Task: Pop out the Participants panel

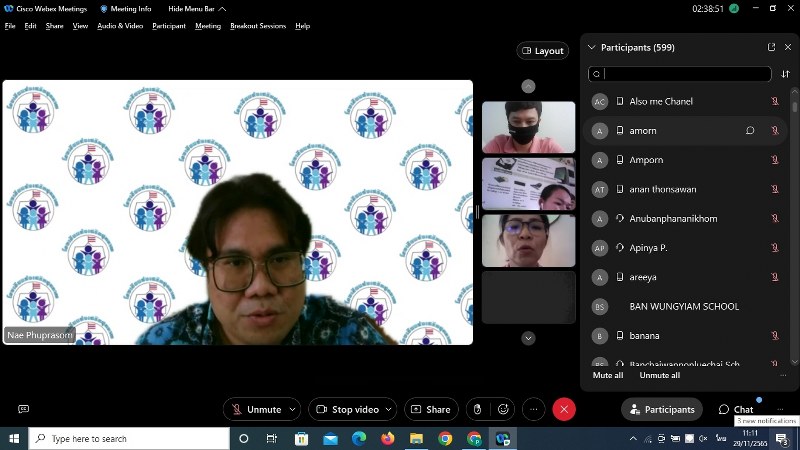Action: click(x=771, y=47)
